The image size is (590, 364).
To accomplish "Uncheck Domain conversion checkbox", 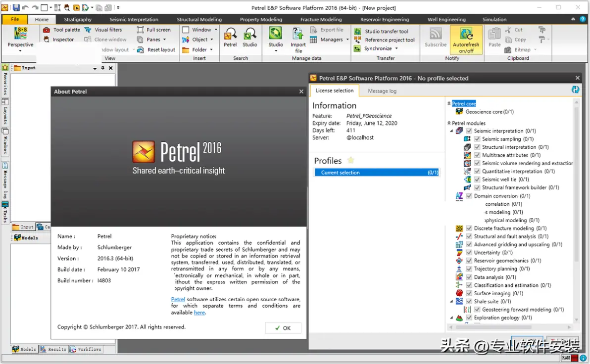I will 469,196.
